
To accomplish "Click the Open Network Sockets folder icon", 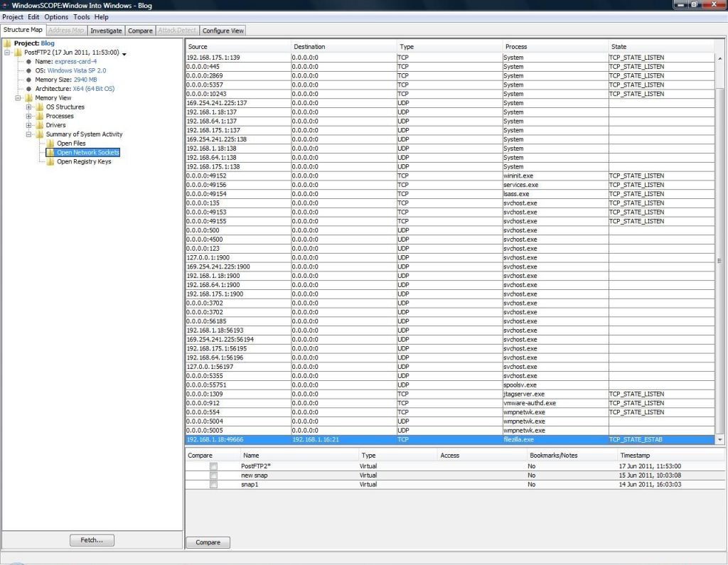I will click(50, 152).
